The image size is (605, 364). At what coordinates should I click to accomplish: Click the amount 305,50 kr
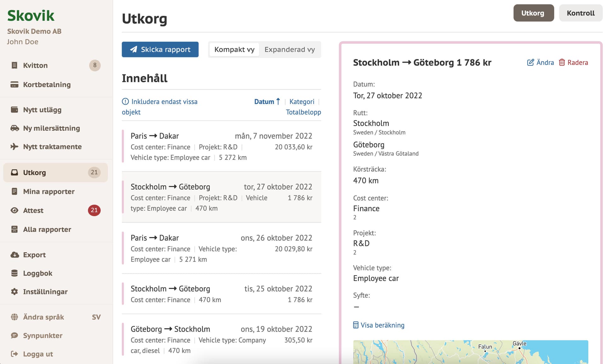(298, 340)
